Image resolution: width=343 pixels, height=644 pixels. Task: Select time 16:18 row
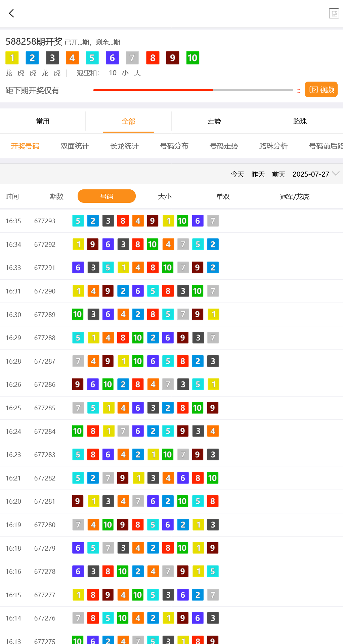click(x=13, y=548)
